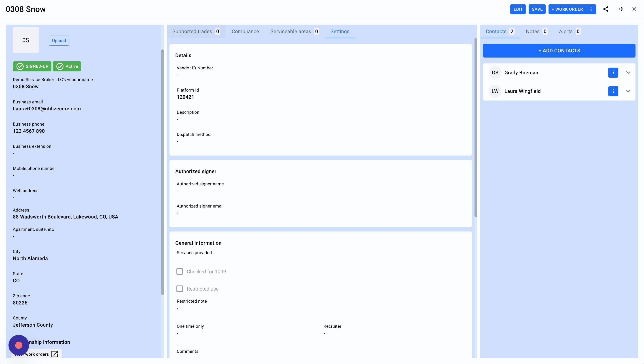Close the 0308 Snow panel

[634, 9]
